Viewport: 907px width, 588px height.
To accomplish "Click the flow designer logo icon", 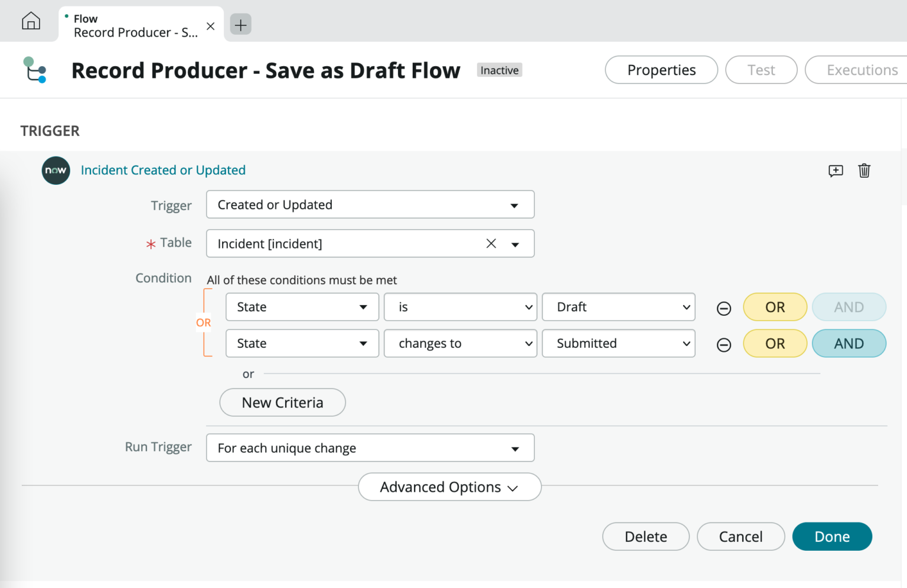I will click(x=34, y=70).
